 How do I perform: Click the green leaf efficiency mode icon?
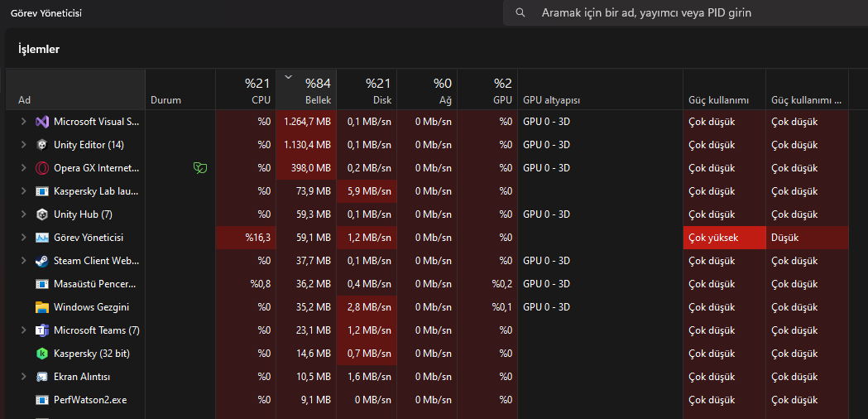(x=200, y=168)
